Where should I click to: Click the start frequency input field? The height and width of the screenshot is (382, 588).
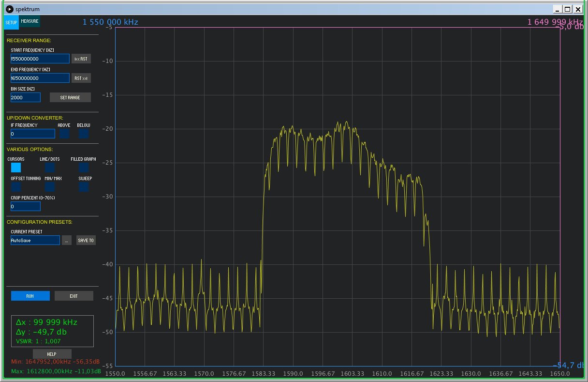click(40, 59)
